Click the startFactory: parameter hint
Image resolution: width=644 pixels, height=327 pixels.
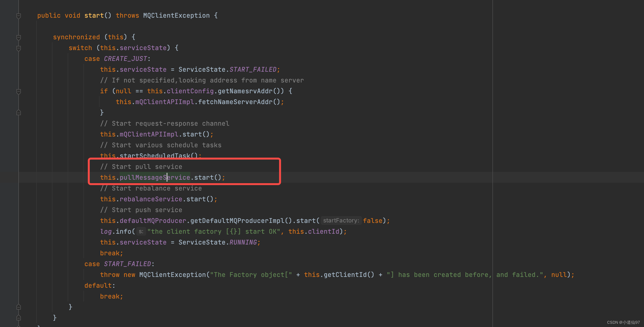point(341,220)
